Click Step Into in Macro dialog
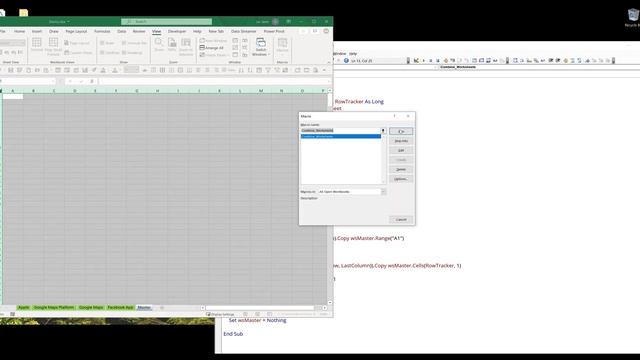The height and width of the screenshot is (360, 640). (x=401, y=141)
